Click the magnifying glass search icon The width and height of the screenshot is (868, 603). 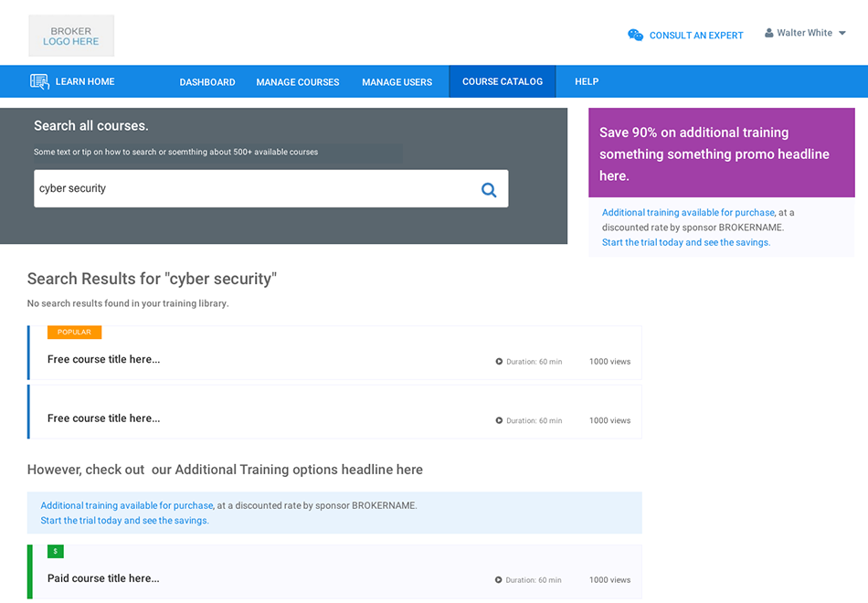[489, 189]
